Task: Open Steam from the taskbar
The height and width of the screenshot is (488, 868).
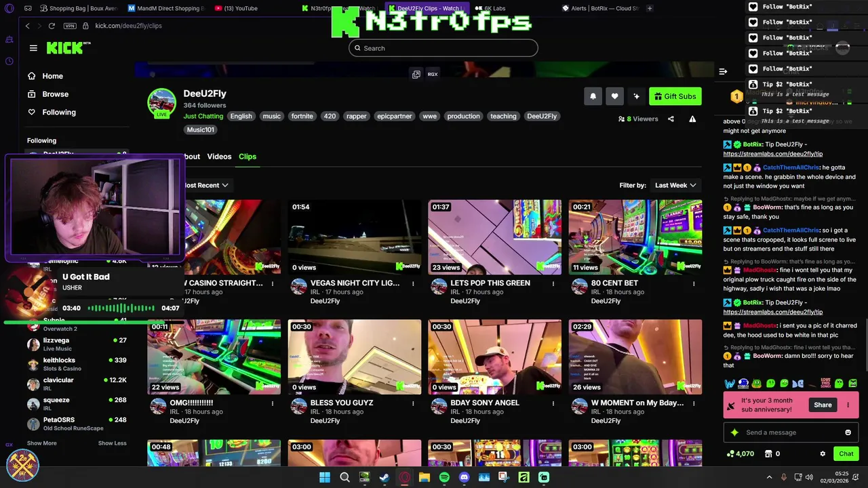Action: click(x=384, y=477)
